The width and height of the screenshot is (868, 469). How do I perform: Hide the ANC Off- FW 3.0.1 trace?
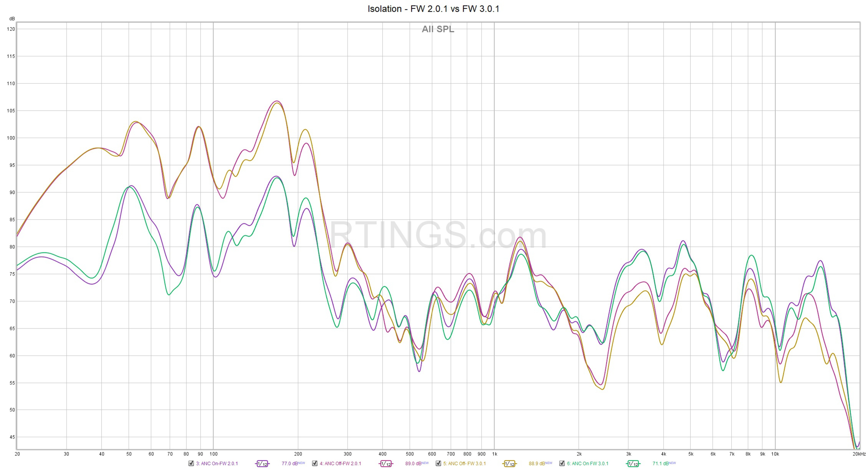pos(438,463)
